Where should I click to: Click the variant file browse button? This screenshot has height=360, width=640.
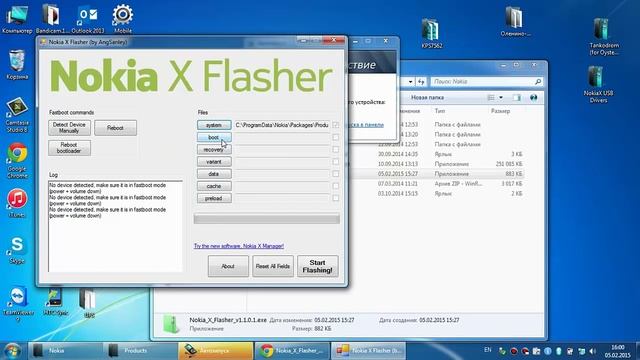coord(214,162)
